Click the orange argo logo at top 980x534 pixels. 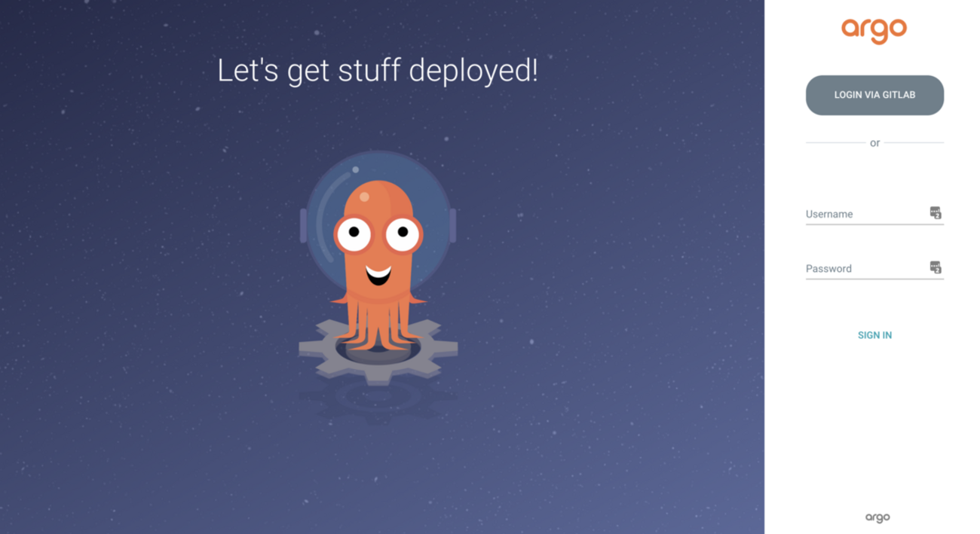pyautogui.click(x=874, y=30)
